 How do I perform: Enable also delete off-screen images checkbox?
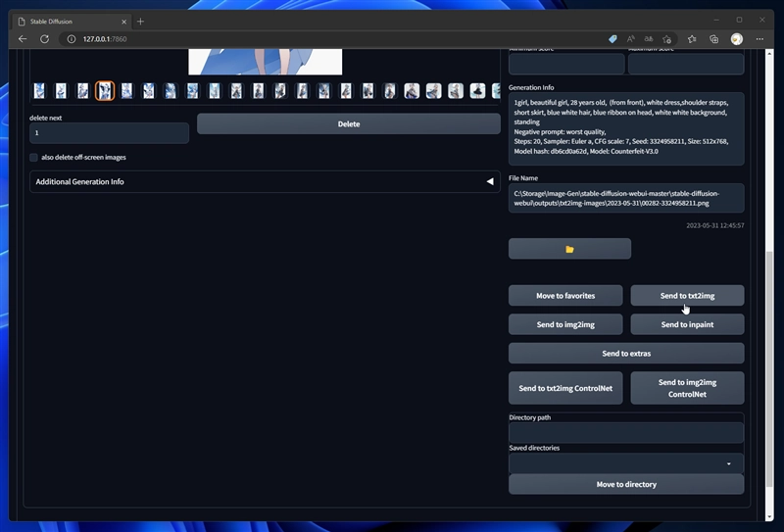33,158
